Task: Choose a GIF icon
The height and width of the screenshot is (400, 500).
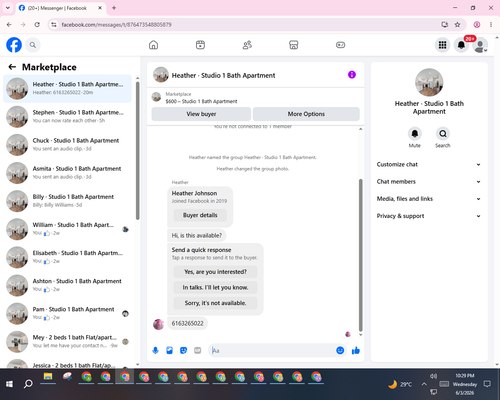Action: (198, 350)
